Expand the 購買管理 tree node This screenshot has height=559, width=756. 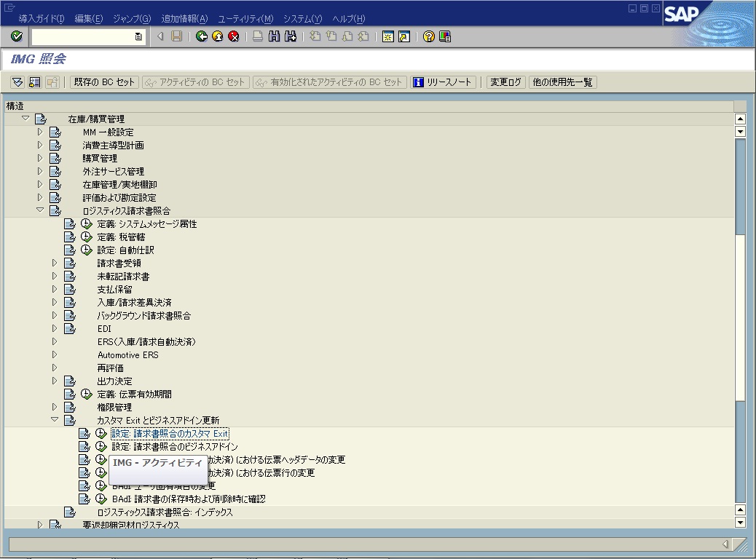click(x=41, y=159)
